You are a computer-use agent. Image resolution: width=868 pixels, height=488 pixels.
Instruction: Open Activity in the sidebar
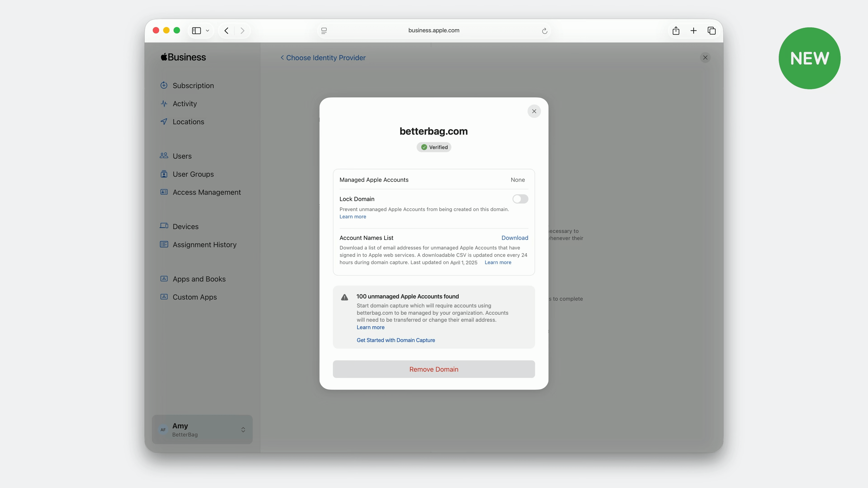tap(185, 104)
